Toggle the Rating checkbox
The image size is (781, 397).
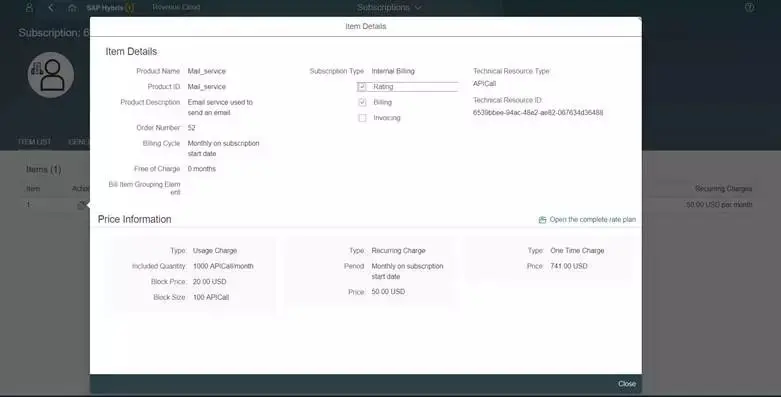[x=362, y=87]
